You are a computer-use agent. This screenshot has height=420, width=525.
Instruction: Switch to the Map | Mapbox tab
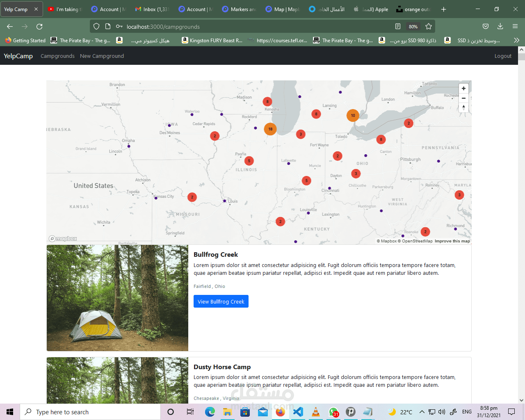tap(283, 9)
